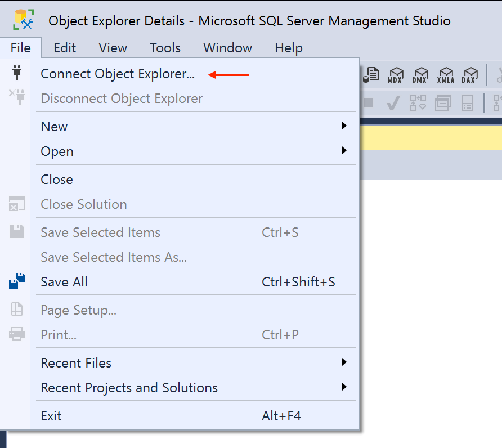Expand the New submenu arrow
502x448 pixels.
(344, 126)
